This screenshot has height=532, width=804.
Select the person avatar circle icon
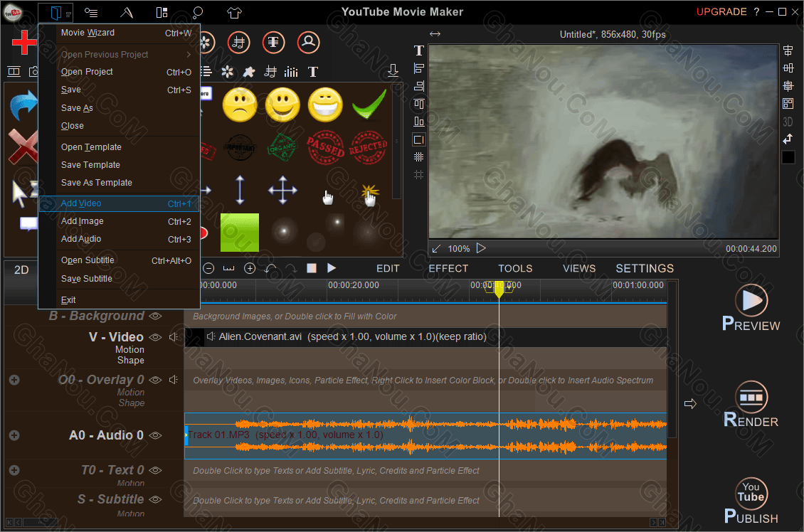[308, 42]
